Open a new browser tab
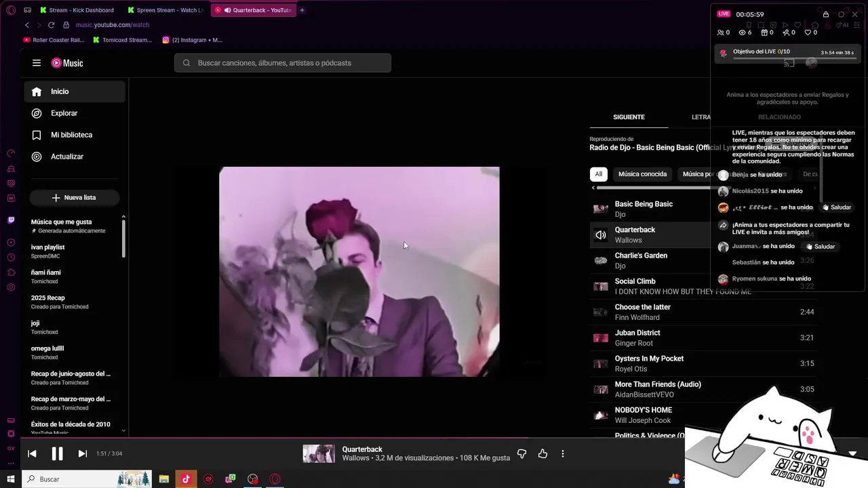The width and height of the screenshot is (868, 488). tap(302, 10)
